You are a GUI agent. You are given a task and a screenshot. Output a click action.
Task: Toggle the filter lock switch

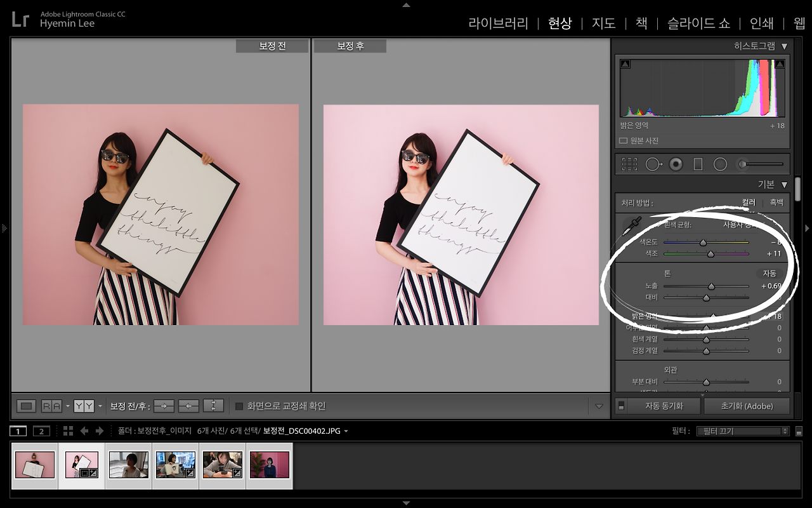pos(799,431)
